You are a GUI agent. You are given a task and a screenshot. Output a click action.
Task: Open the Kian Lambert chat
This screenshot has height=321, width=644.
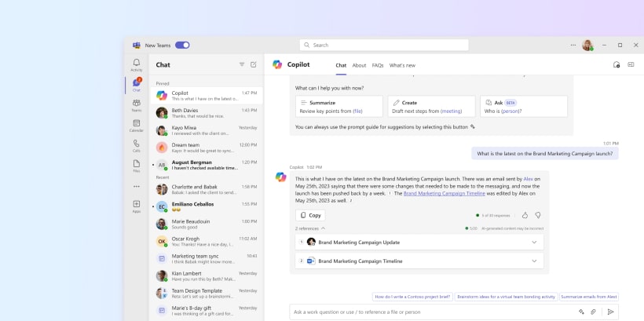[x=207, y=275]
